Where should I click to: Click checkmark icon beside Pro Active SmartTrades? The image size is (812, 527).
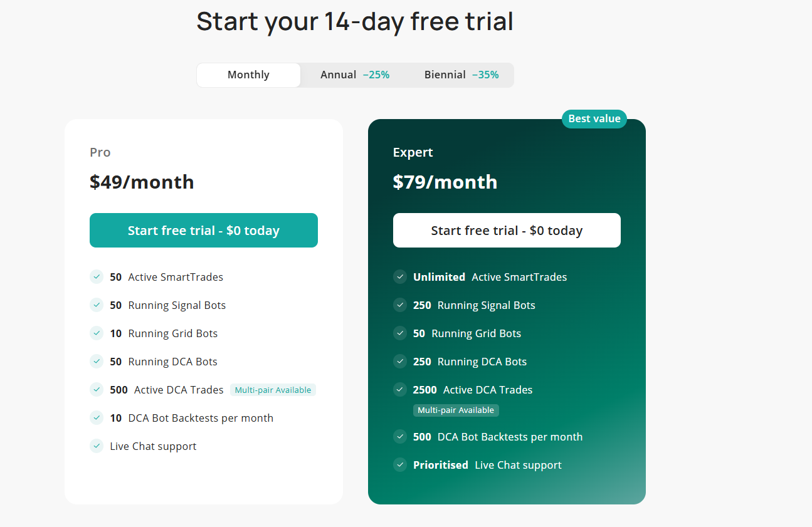click(x=97, y=277)
